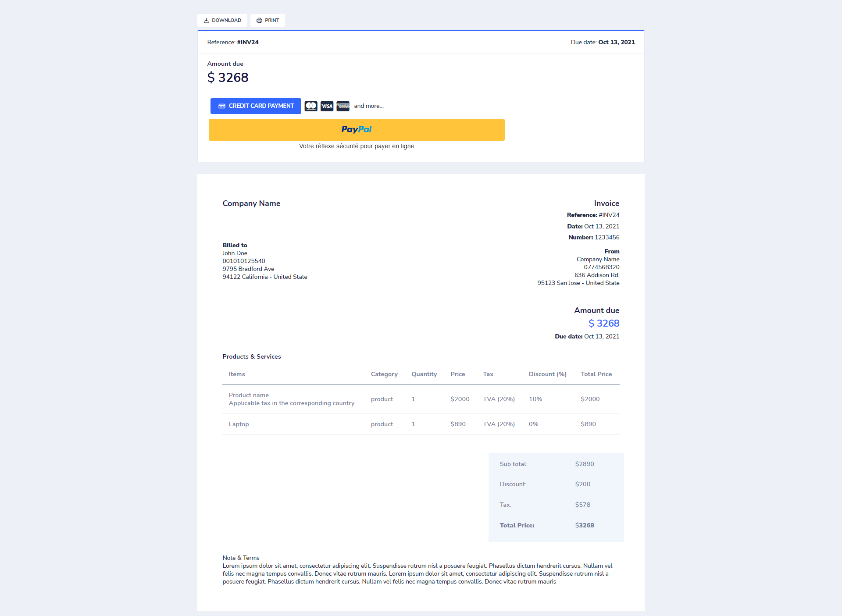
Task: Click the Products & Services section header
Action: (251, 356)
